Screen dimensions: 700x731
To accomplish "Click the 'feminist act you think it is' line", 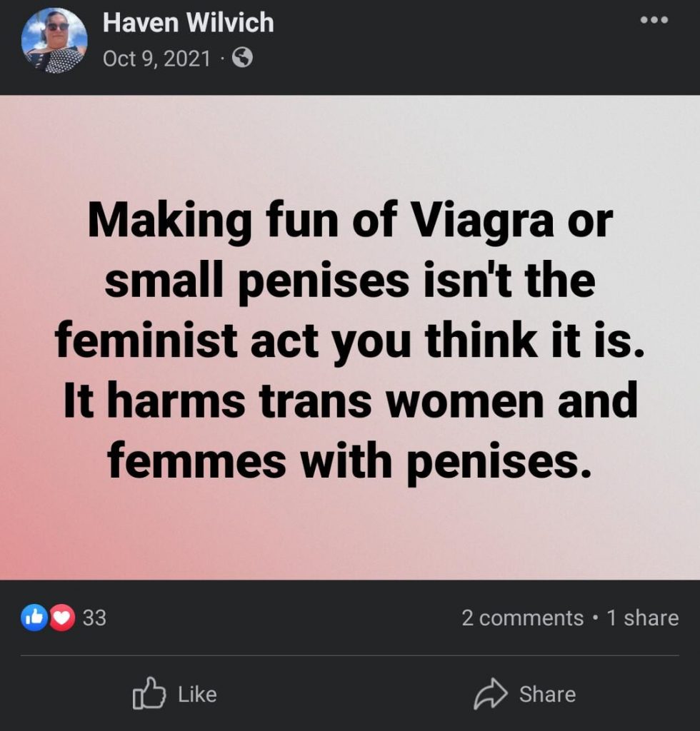I will (350, 342).
